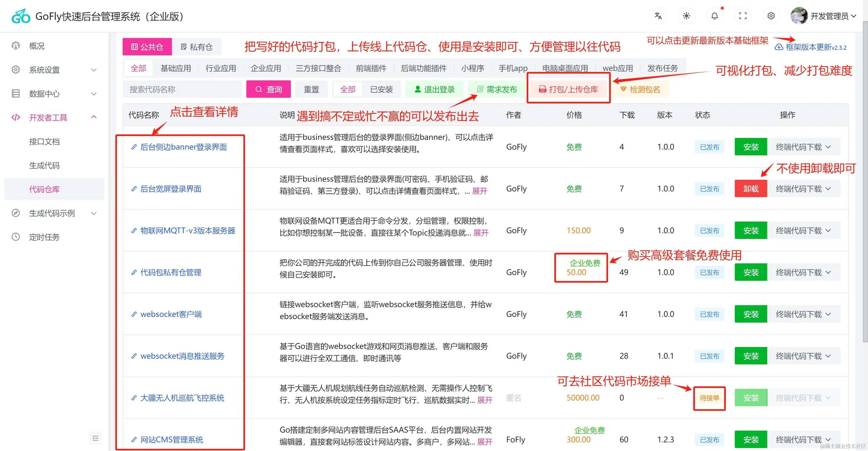868x451 pixels.
Task: Open 生成代码 in the sidebar
Action: pos(44,165)
